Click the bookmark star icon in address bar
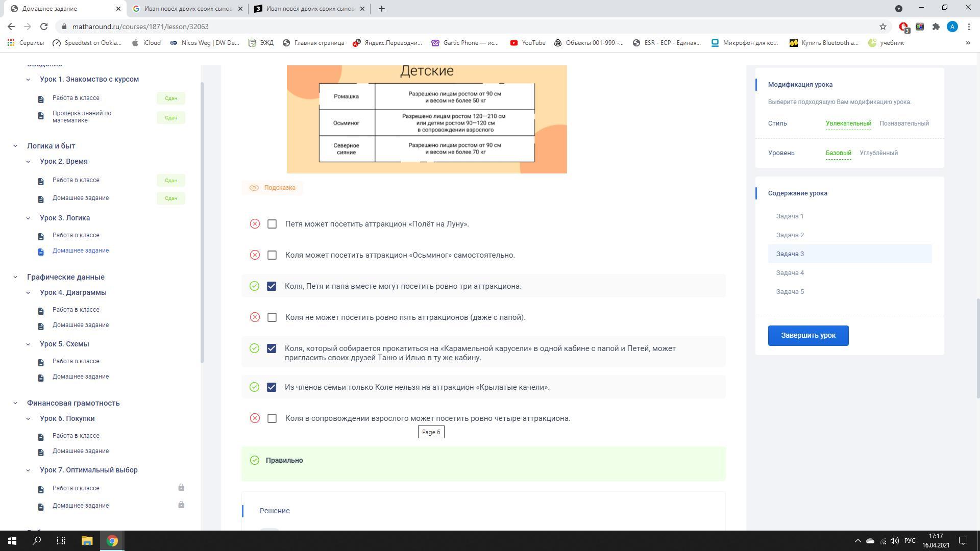 (883, 27)
